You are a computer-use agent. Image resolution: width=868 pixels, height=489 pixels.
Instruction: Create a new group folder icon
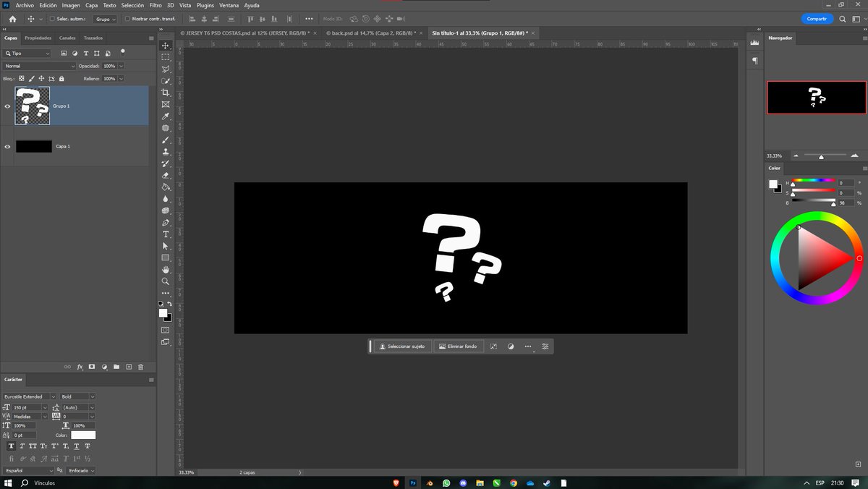coord(116,367)
